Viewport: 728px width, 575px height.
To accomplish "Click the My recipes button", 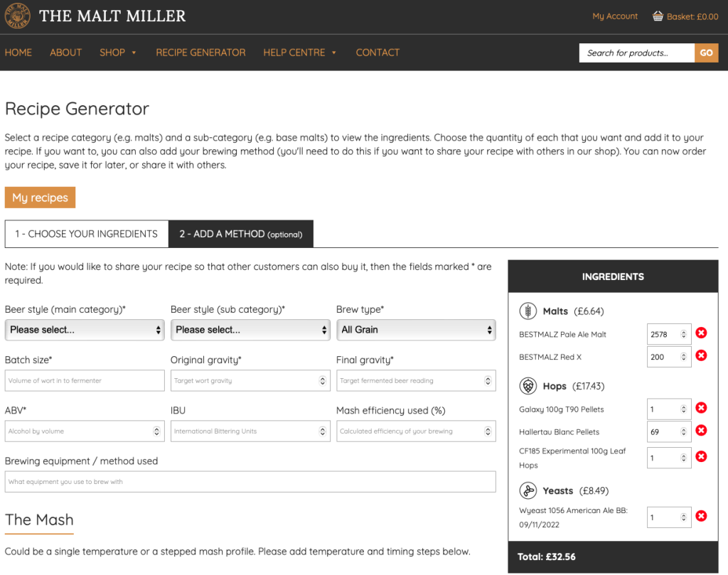I will point(40,198).
